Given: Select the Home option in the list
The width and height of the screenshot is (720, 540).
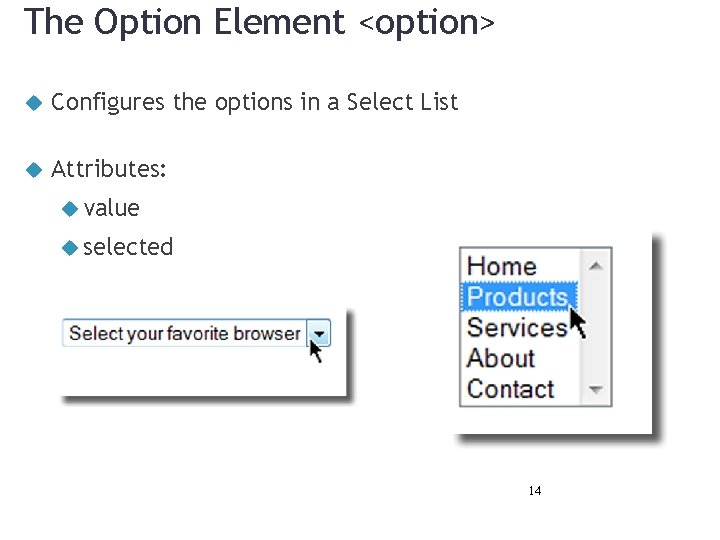Looking at the screenshot, I should tap(502, 266).
